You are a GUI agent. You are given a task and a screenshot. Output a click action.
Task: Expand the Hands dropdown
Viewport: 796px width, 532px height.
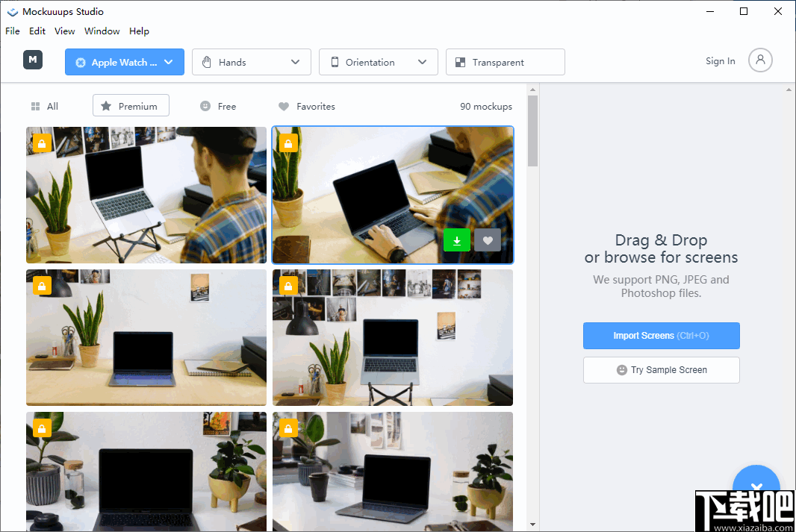[x=296, y=62]
